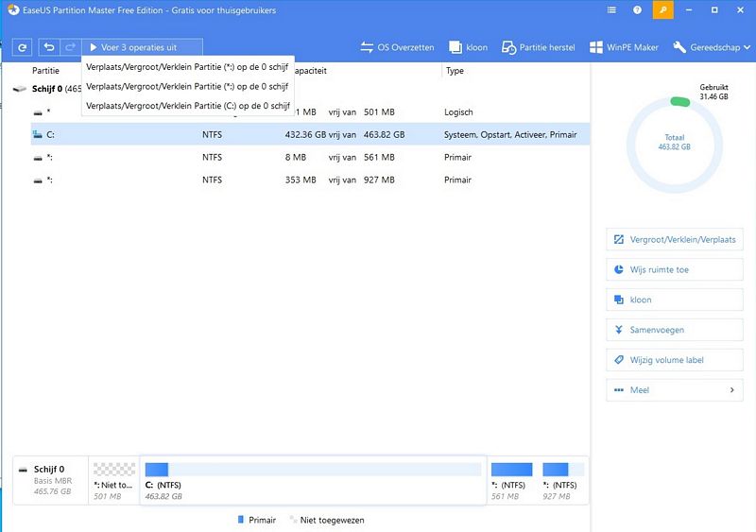Click Samenvoegen merge button

tap(675, 330)
